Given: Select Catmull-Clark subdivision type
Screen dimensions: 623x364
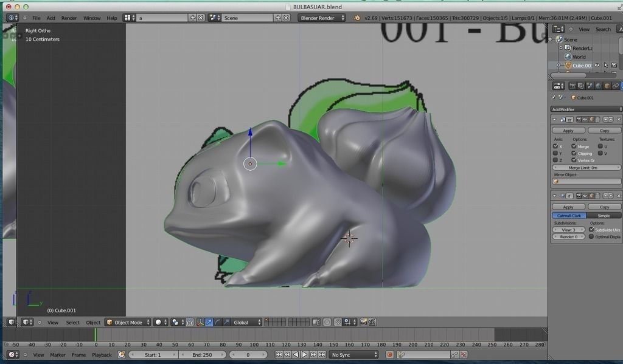Looking at the screenshot, I should click(x=569, y=216).
